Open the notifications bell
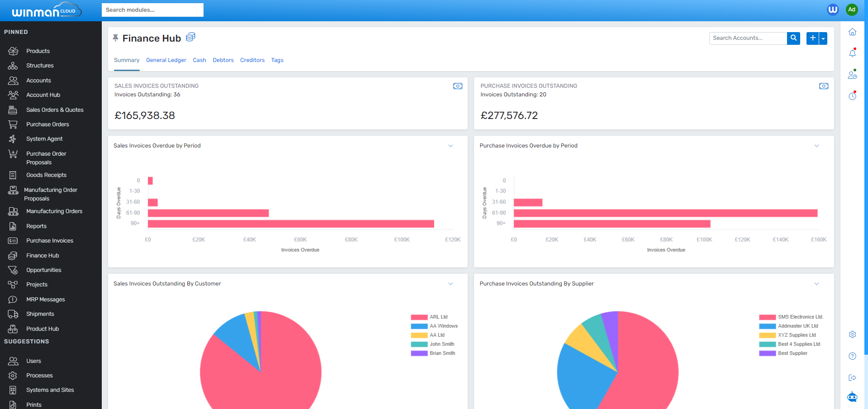The height and width of the screenshot is (409, 868). click(x=852, y=53)
